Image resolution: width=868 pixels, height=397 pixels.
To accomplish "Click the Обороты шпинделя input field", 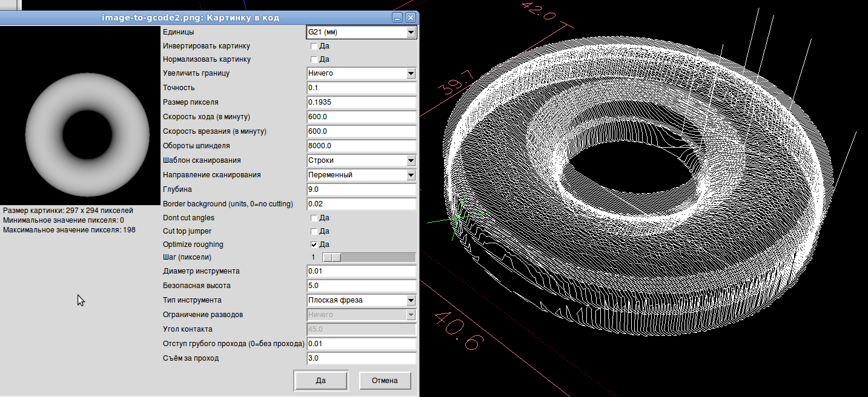I will 361,146.
